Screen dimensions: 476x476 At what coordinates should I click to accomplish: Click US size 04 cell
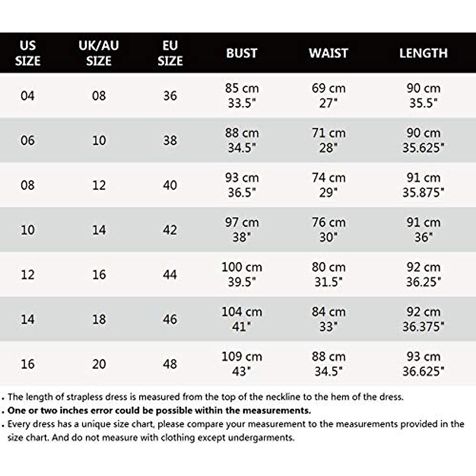click(28, 96)
